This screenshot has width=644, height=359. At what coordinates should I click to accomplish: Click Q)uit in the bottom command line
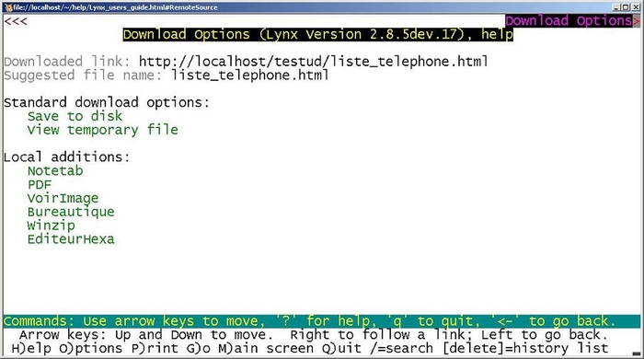pos(341,348)
